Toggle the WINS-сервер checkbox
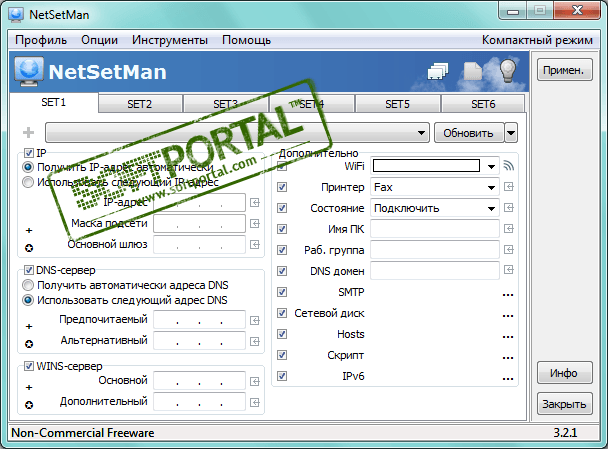This screenshot has height=449, width=608. pos(29,366)
